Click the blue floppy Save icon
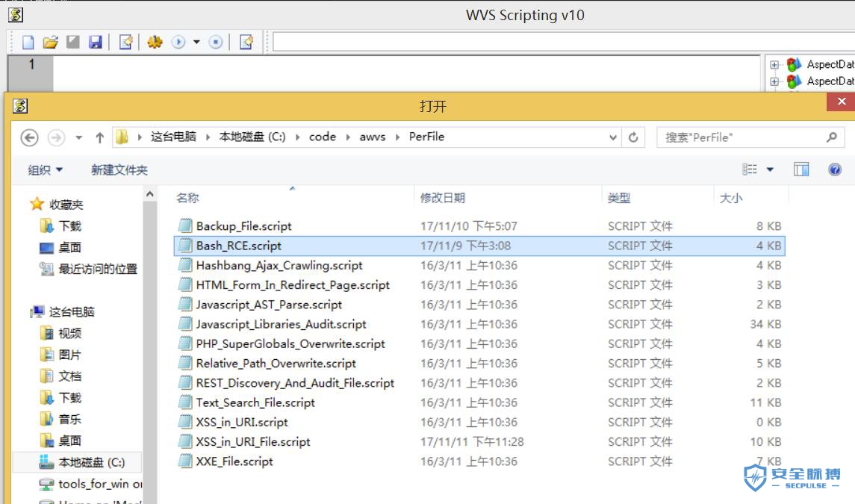Screen dimensions: 855x504 coord(96,42)
